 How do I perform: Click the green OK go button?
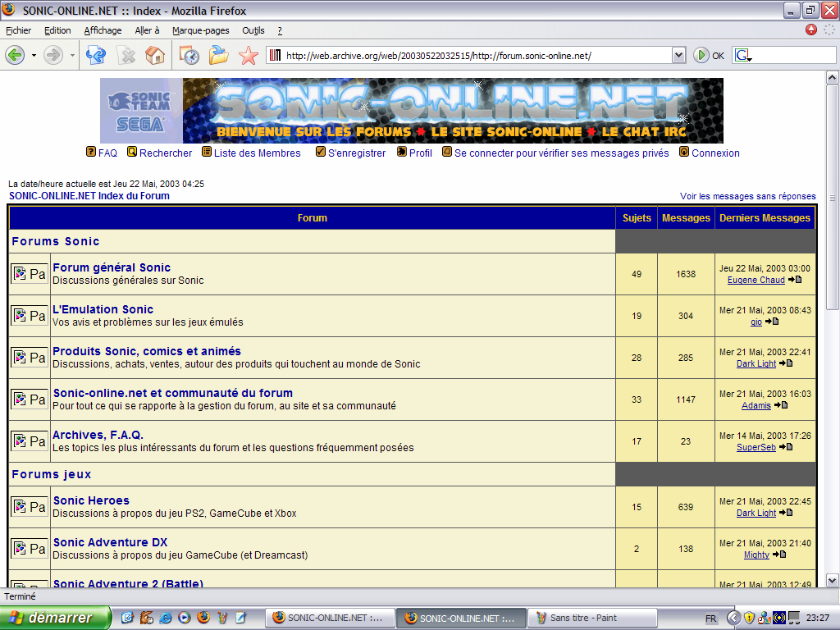708,55
